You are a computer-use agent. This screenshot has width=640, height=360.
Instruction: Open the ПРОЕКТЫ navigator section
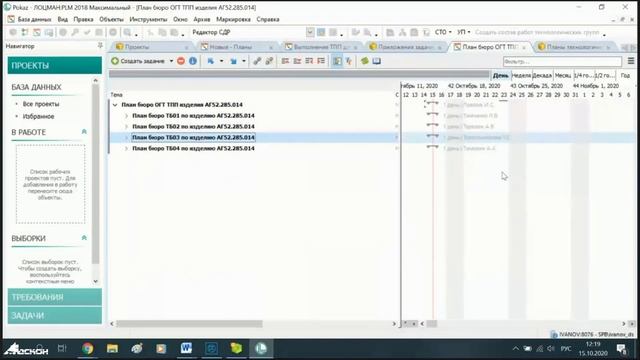[55, 65]
